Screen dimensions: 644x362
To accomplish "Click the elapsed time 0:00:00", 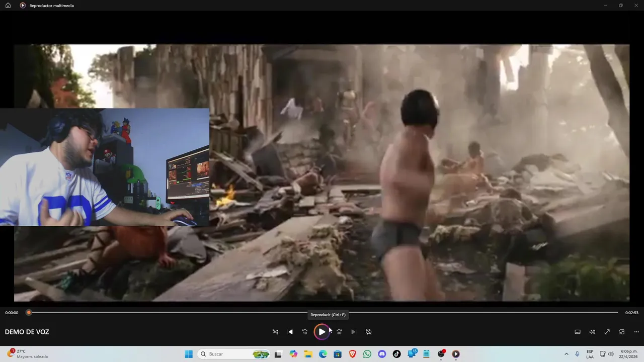I will pos(12,313).
